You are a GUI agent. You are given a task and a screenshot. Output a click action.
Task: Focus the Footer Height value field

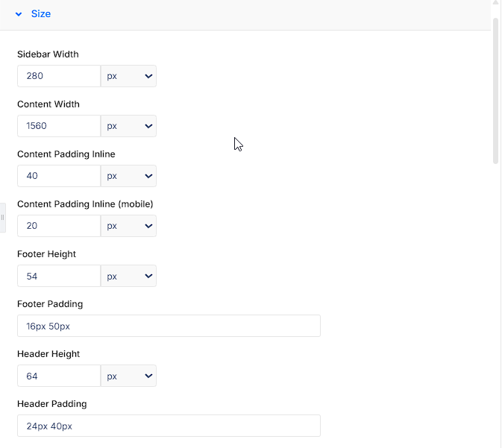click(x=59, y=276)
